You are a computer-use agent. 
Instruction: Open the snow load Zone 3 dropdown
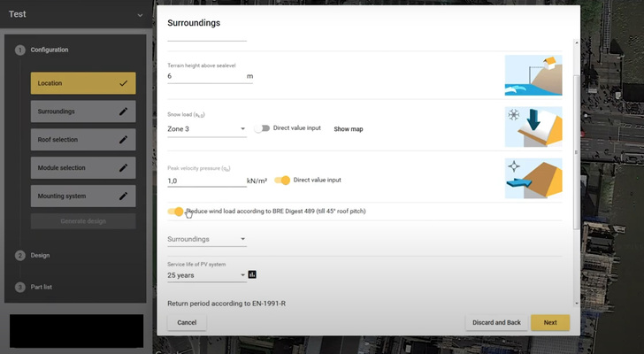(x=206, y=129)
